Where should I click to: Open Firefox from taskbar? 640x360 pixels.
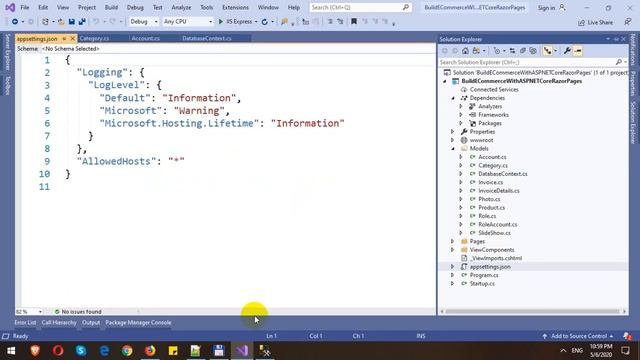click(150, 351)
